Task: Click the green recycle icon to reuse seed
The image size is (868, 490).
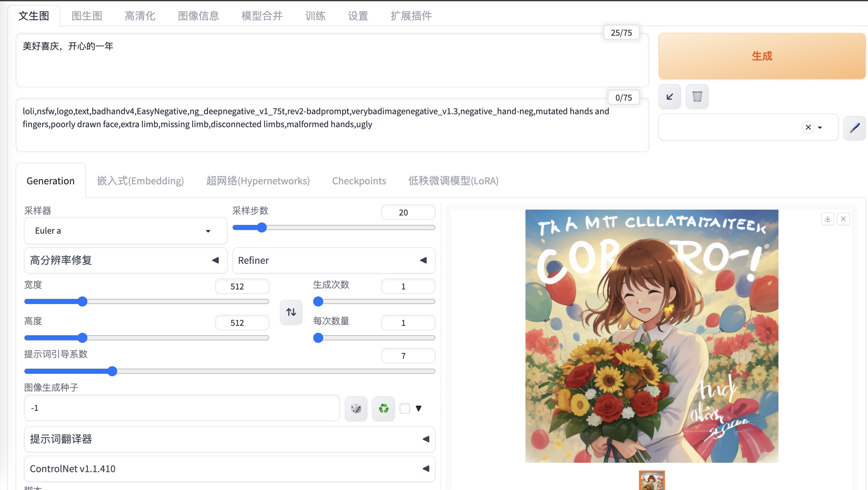Action: pos(383,409)
